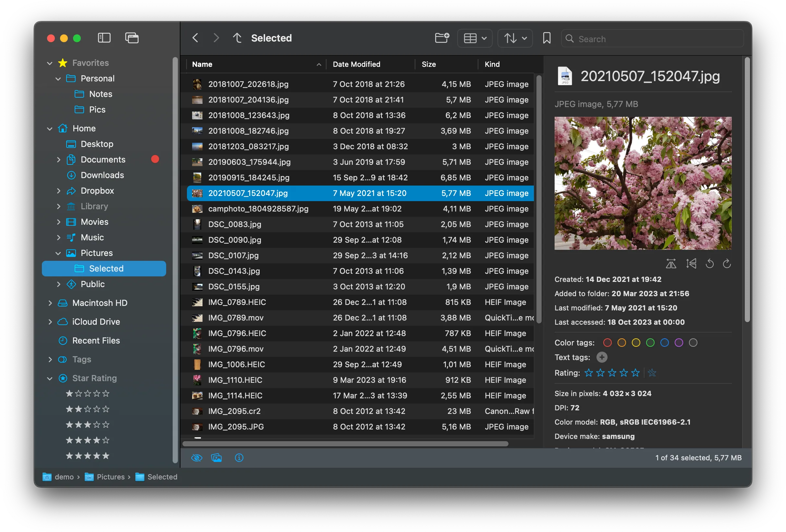Rotate preview image clockwise
The width and height of the screenshot is (786, 532).
[x=727, y=263]
